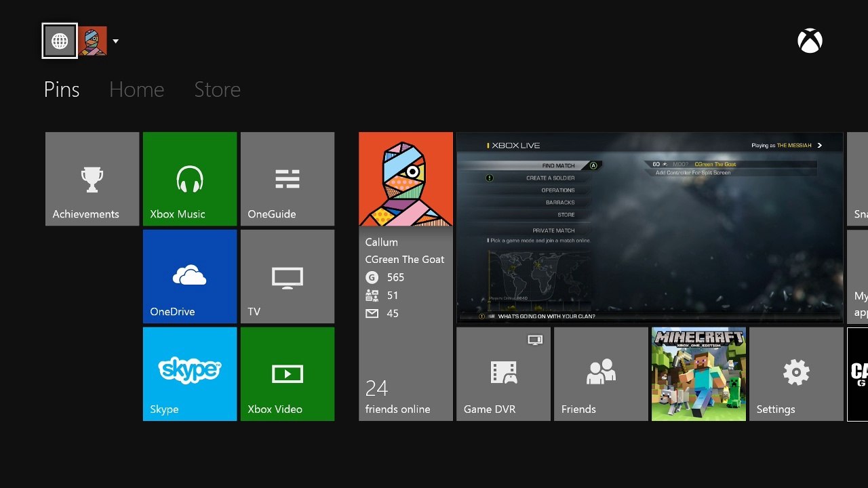Click Add Controller For Split Screen
Viewport: 868px width, 488px height.
[x=693, y=173]
